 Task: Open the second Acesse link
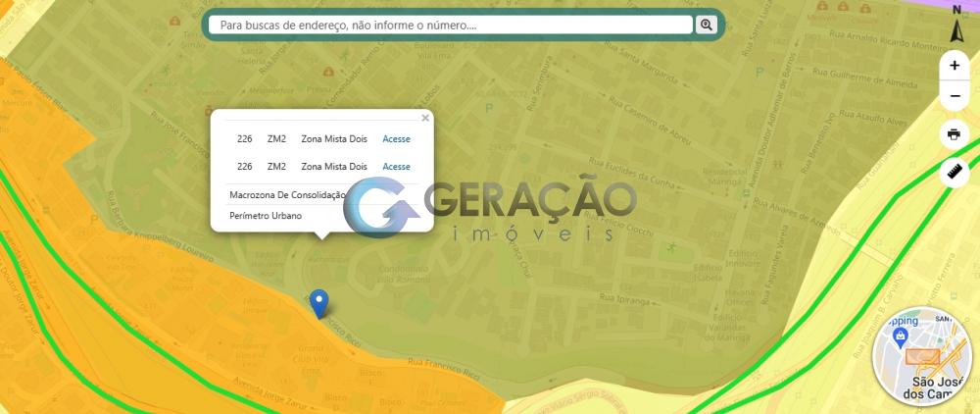pos(396,167)
